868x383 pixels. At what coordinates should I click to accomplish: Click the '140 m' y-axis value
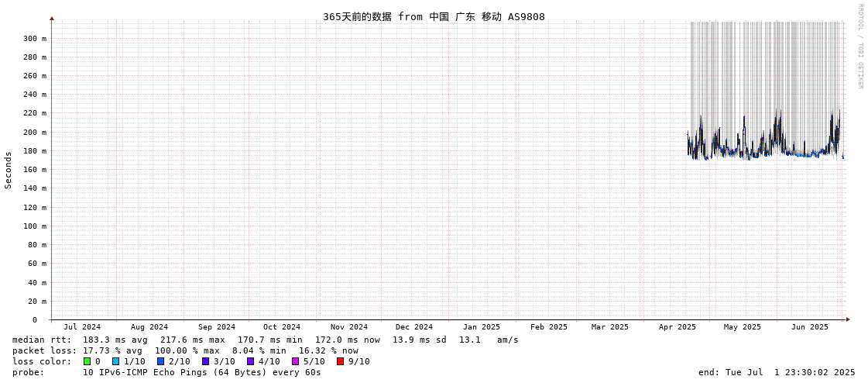pyautogui.click(x=36, y=188)
